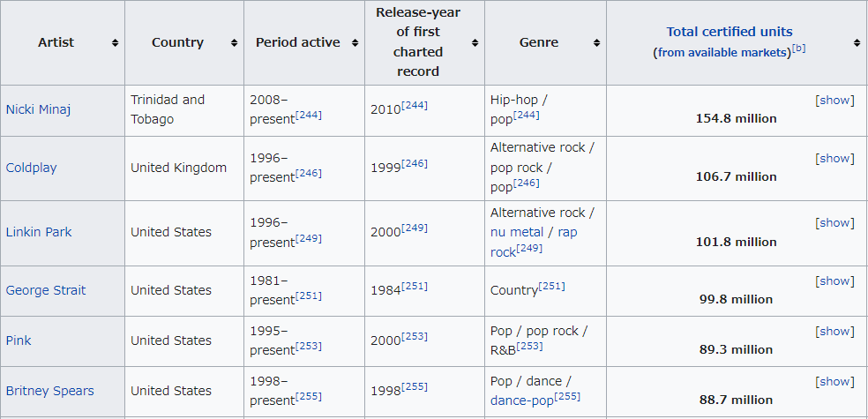Open the George Strait article

click(46, 290)
